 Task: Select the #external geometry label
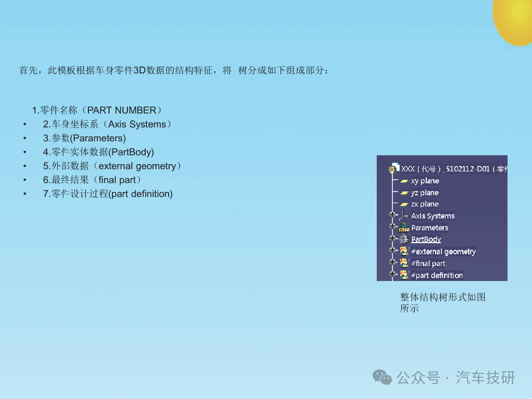444,252
